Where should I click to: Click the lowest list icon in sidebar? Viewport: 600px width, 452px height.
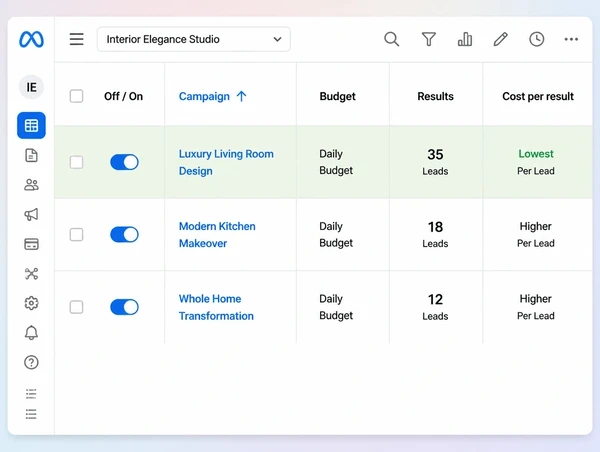tap(31, 414)
